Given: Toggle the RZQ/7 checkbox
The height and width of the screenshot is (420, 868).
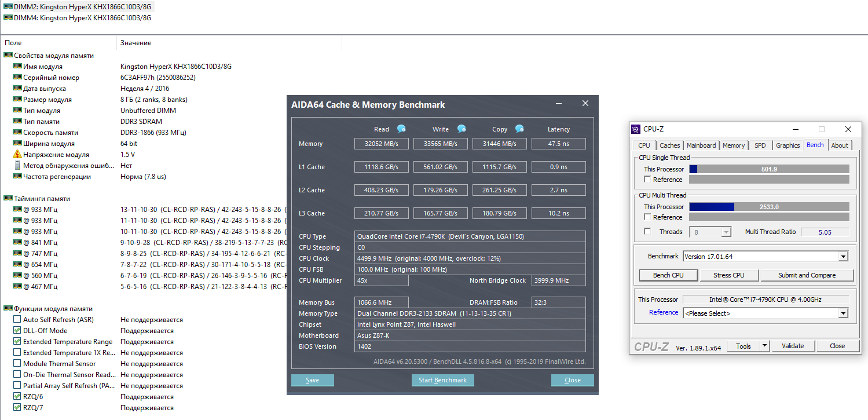Looking at the screenshot, I should pyautogui.click(x=17, y=408).
